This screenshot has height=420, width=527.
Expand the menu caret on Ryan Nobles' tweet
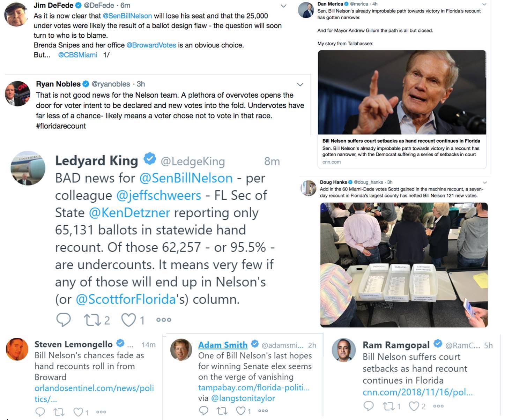300,85
